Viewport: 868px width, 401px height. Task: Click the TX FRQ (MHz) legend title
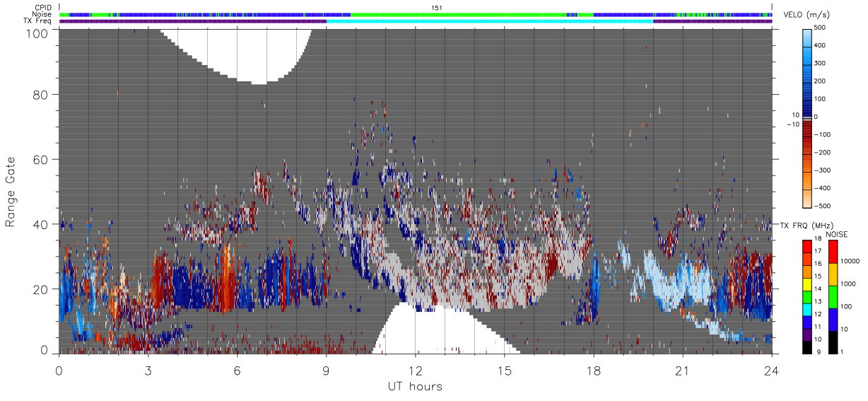[x=807, y=225]
